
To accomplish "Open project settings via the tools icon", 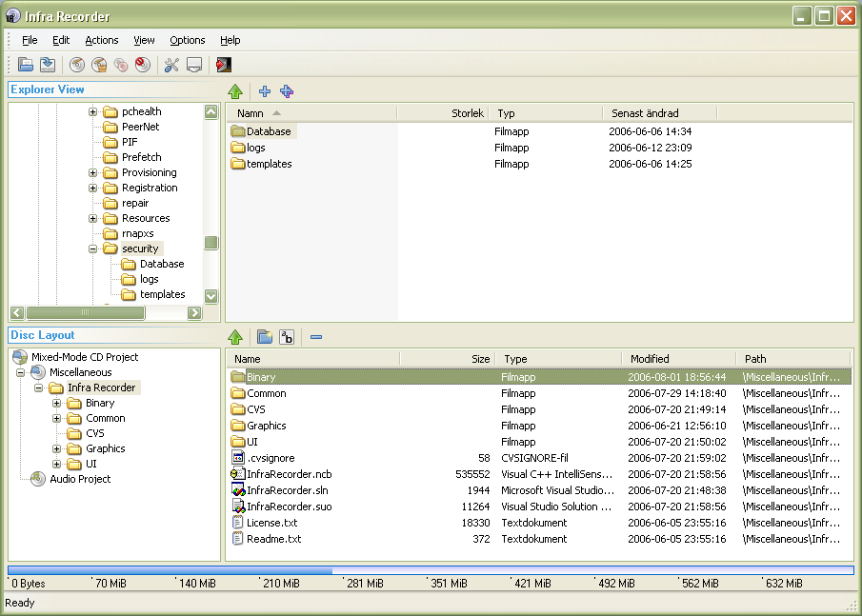I will click(x=172, y=64).
